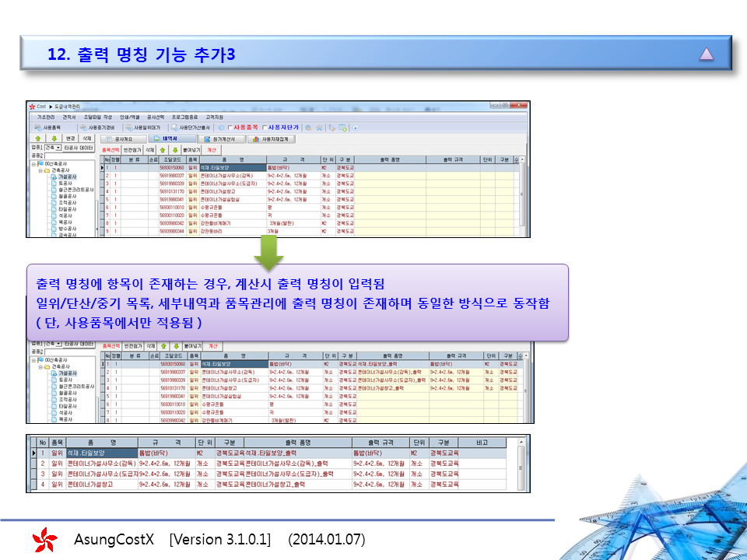This screenshot has height=560, width=747.
Task: Click red 계산 button in the upper window
Action: (x=212, y=150)
